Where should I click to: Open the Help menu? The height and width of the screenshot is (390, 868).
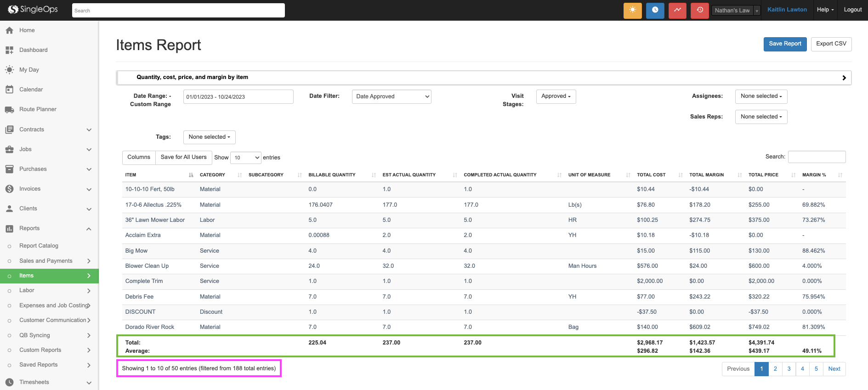click(x=825, y=10)
